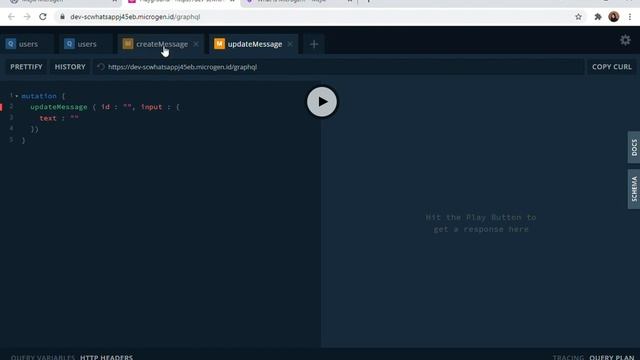Click the M icon on updateMessage tab

(219, 44)
